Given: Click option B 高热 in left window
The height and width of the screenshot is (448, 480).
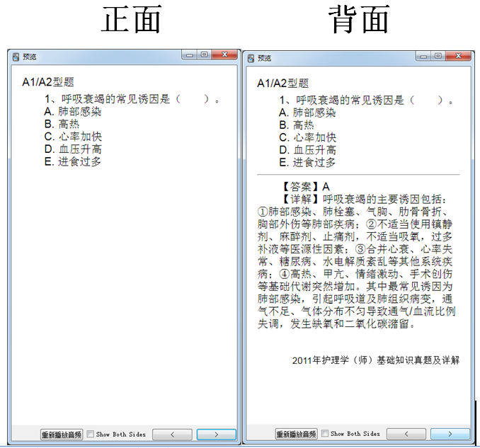Looking at the screenshot, I should point(62,124).
